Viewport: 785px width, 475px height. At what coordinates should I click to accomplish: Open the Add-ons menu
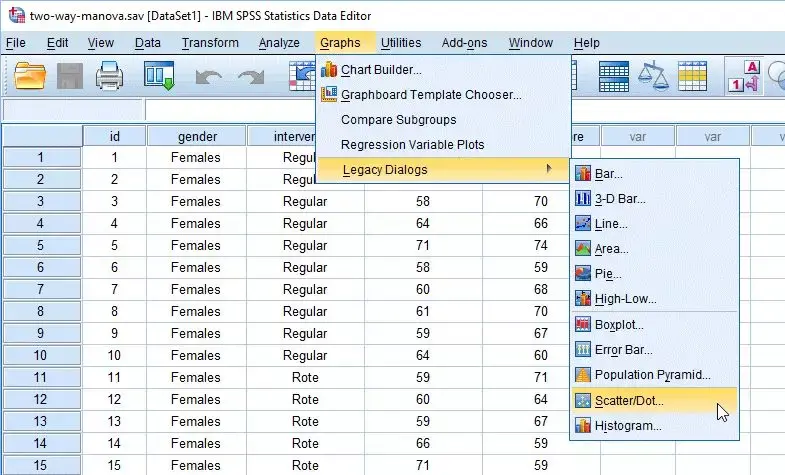(464, 43)
